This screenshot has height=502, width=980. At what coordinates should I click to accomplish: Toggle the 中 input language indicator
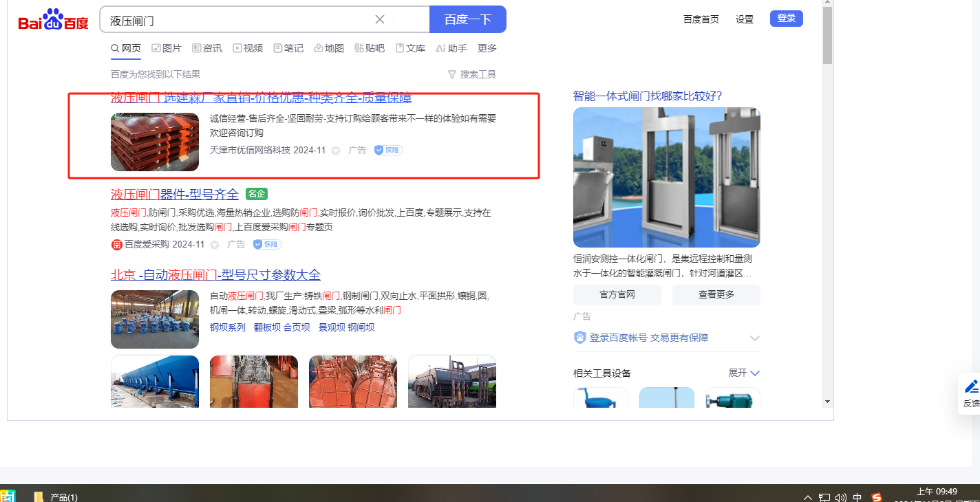pos(857,496)
